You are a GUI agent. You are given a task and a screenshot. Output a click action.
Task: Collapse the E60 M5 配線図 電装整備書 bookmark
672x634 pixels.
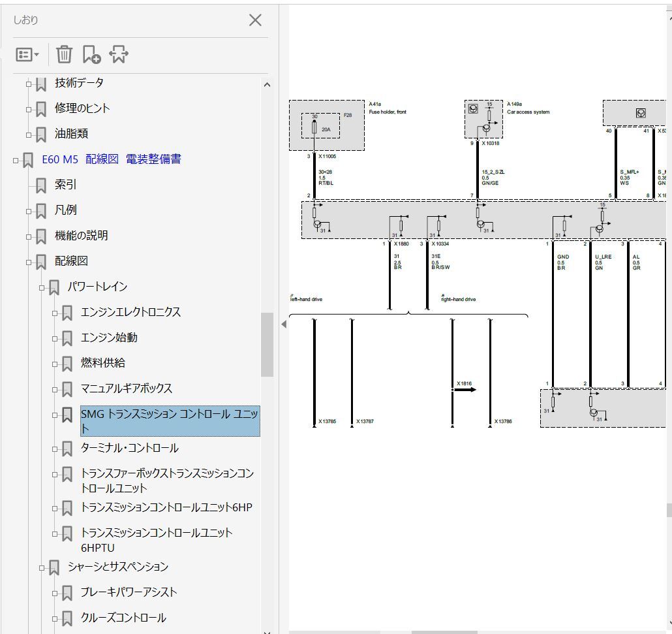coord(16,161)
